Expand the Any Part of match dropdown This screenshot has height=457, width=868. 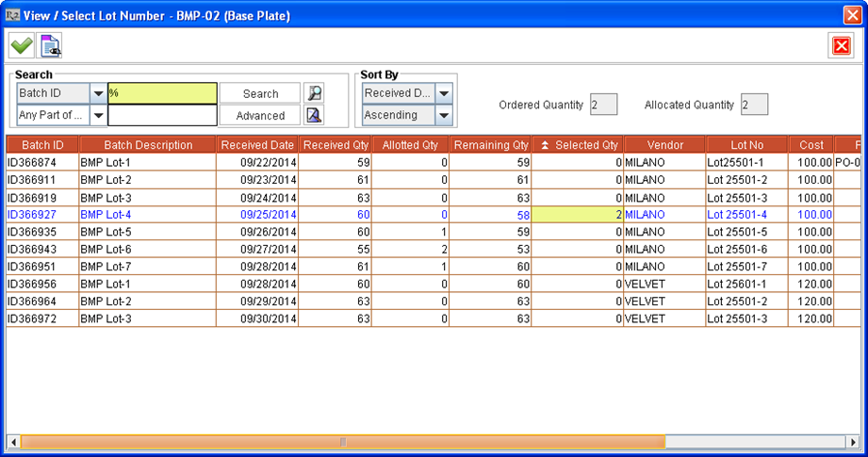(98, 115)
